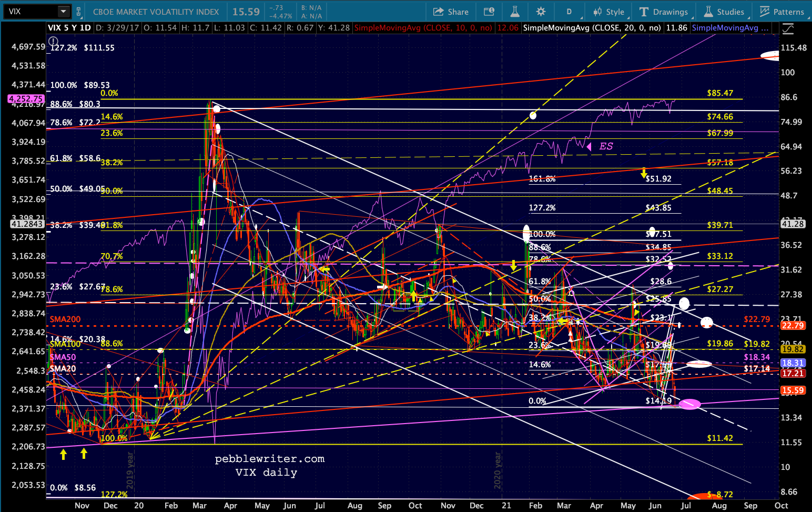The width and height of the screenshot is (812, 512).
Task: Open the Patterns menu
Action: coord(781,12)
